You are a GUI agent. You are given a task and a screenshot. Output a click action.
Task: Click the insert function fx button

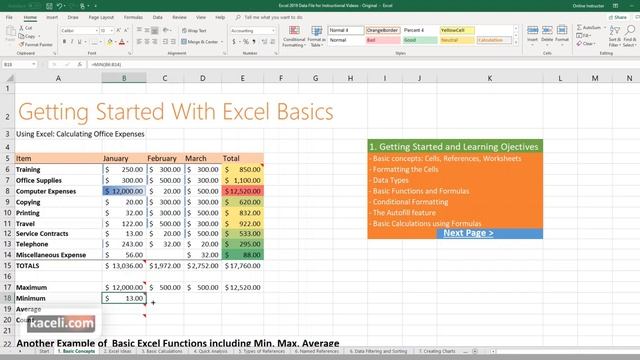pos(80,64)
